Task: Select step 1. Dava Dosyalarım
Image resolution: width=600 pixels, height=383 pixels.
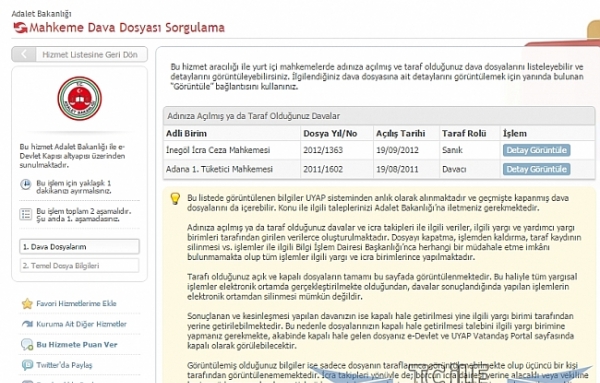Action: (x=80, y=247)
